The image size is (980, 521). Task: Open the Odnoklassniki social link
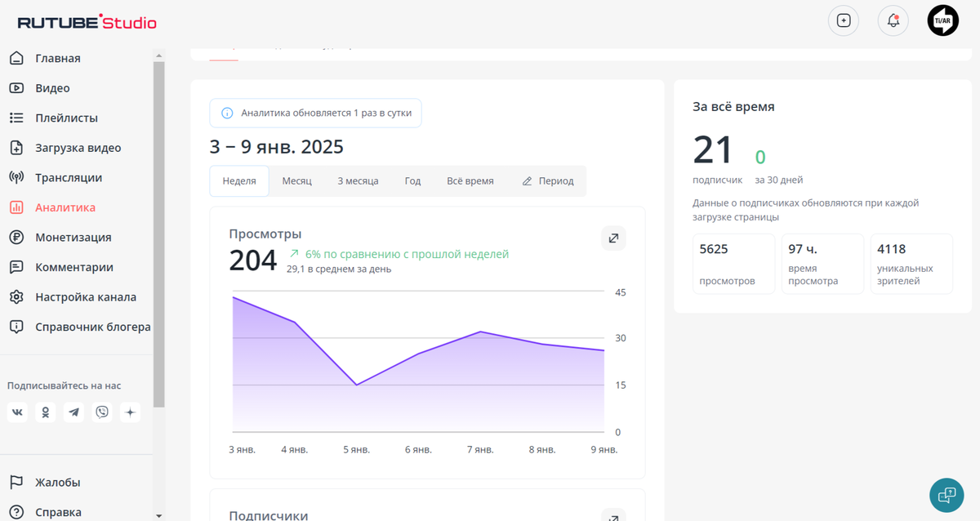pyautogui.click(x=46, y=412)
